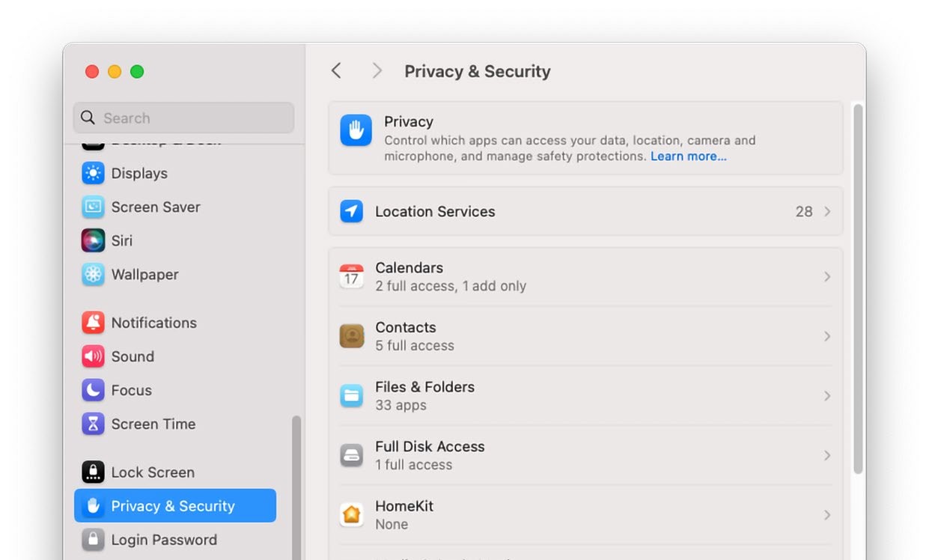Click the Lock Screen icon
929x560 pixels.
pos(93,472)
